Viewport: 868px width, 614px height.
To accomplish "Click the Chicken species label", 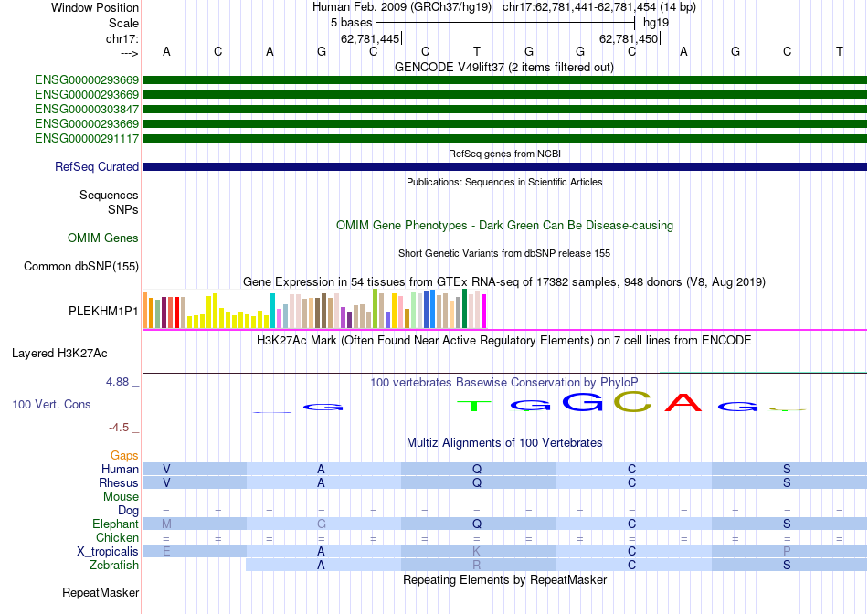I will [x=117, y=537].
